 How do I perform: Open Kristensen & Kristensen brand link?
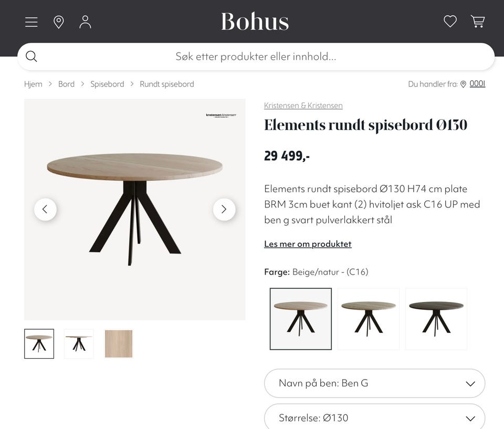tap(303, 106)
